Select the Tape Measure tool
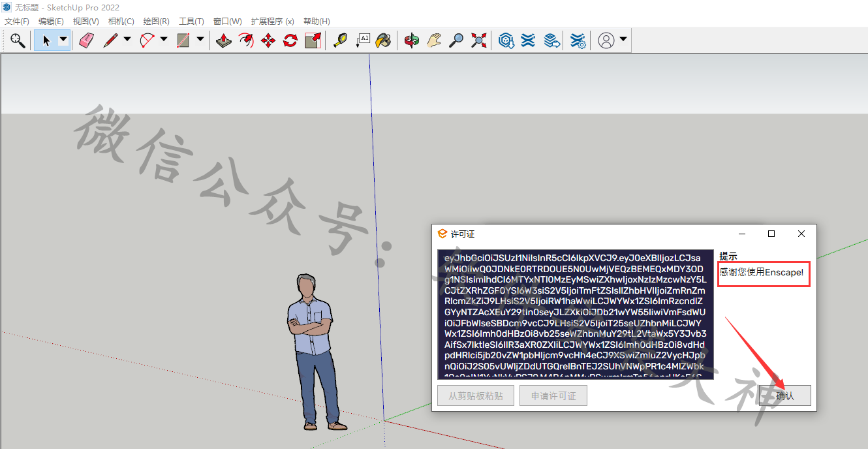This screenshot has height=449, width=868. 340,40
